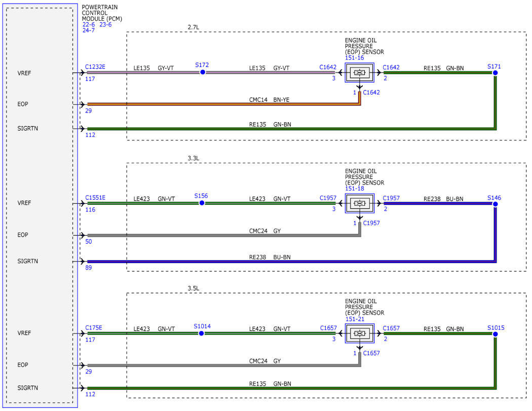Select LE423 GN-VT label between S156 and C1957

pos(270,199)
